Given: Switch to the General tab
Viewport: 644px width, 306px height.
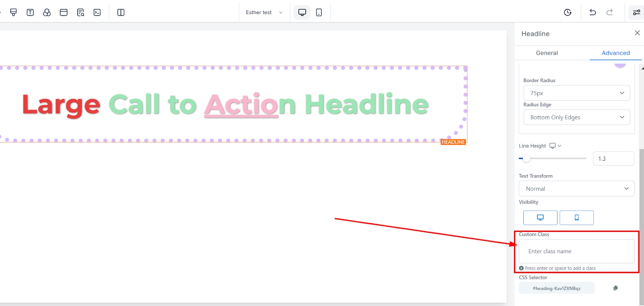Looking at the screenshot, I should click(x=547, y=53).
